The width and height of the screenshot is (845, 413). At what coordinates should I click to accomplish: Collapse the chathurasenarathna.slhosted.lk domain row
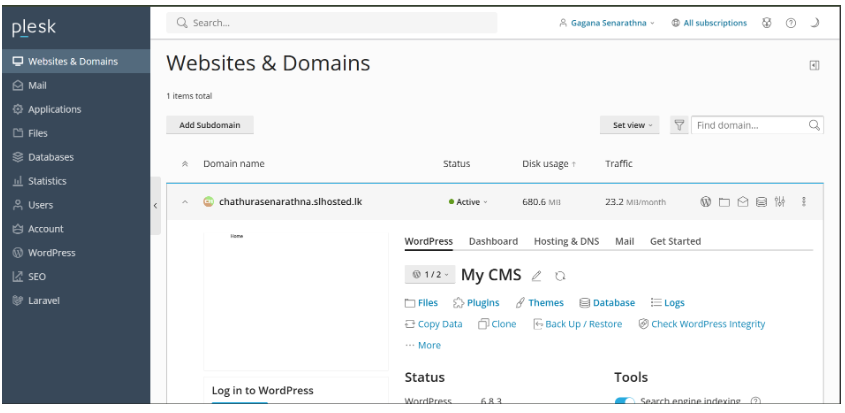[x=185, y=202]
